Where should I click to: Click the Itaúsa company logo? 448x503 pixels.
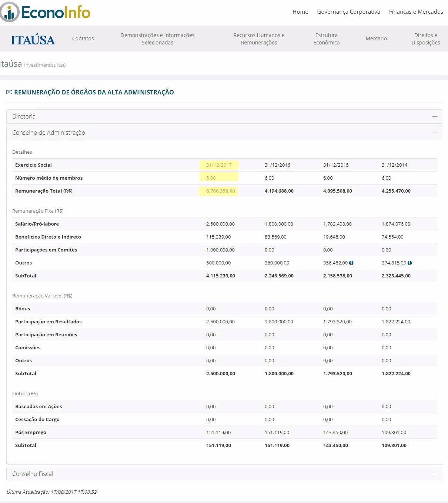tap(33, 40)
